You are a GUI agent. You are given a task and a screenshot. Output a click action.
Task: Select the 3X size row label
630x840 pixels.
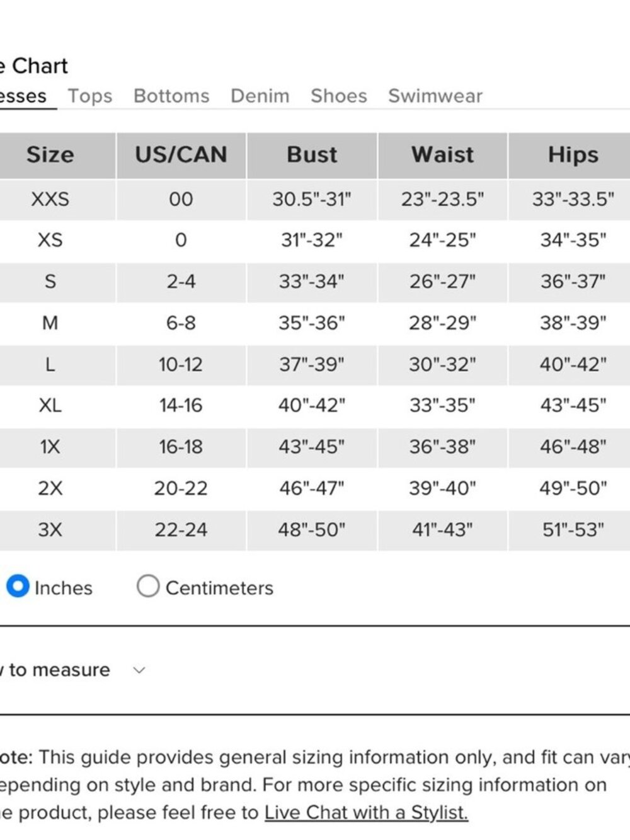pyautogui.click(x=50, y=529)
